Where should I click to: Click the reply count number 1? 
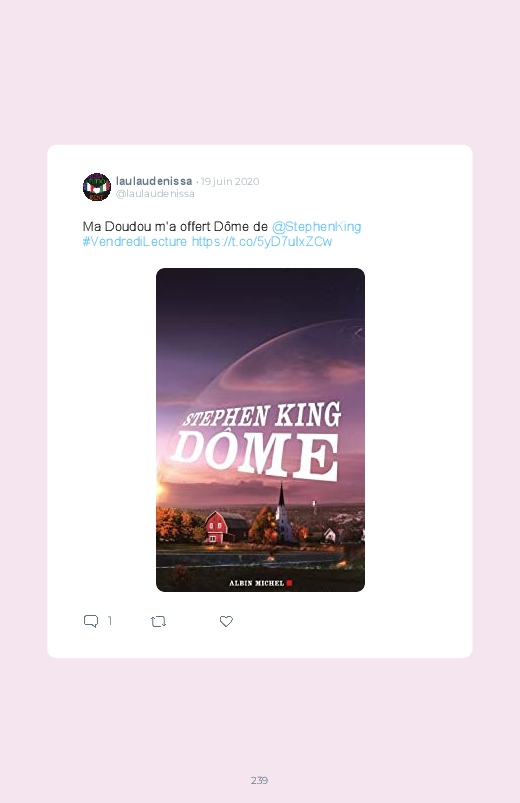click(110, 621)
